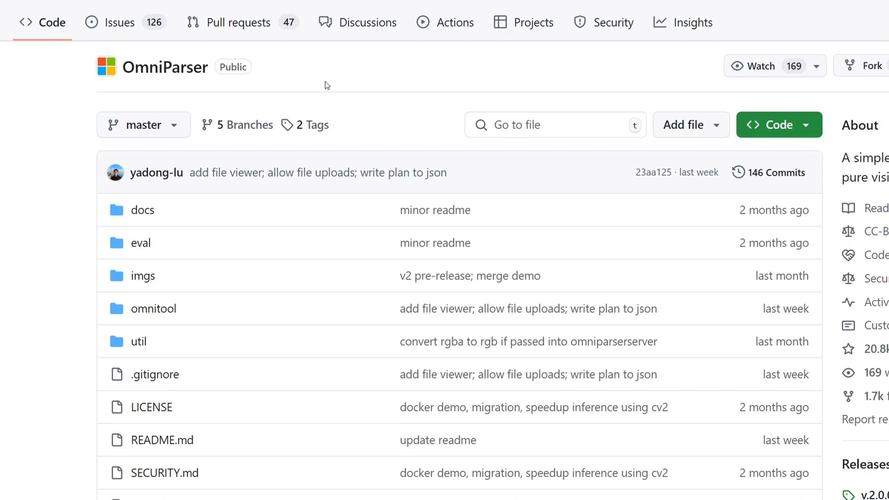Click the docs folder icon
889x500 pixels.
click(x=117, y=210)
